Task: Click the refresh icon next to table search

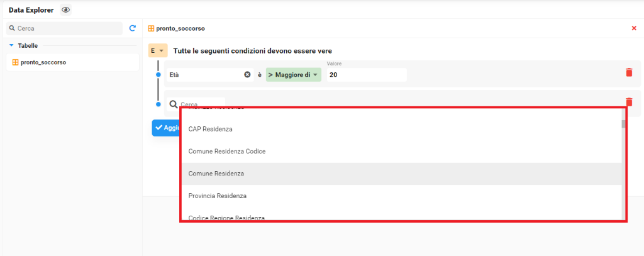Action: pos(132,28)
